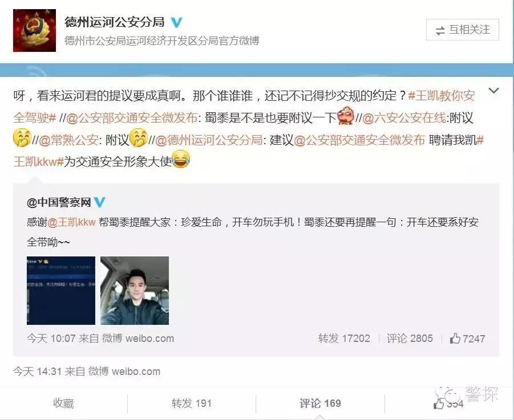Image resolution: width=514 pixels, height=420 pixels.
Task: Open the dark blue screenshot thumbnail
Action: [61, 291]
